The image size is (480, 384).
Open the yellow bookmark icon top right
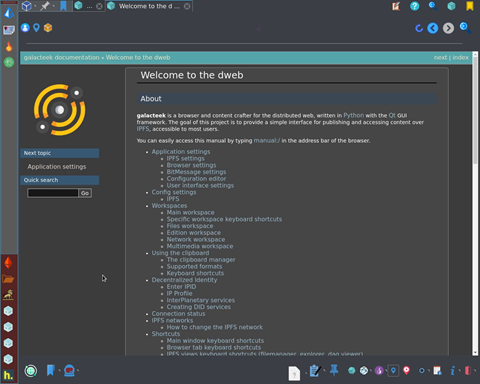pyautogui.click(x=470, y=6)
